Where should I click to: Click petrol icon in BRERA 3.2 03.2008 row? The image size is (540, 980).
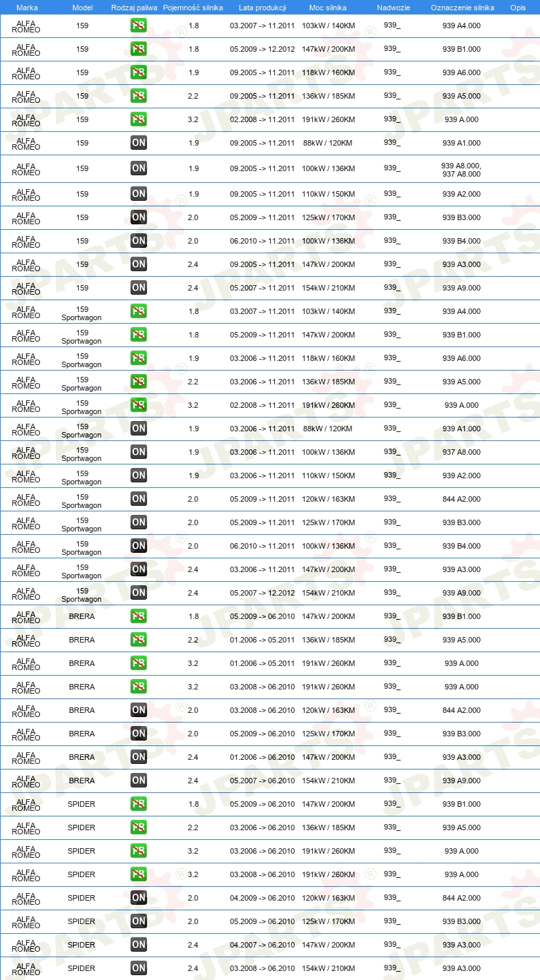[x=139, y=687]
